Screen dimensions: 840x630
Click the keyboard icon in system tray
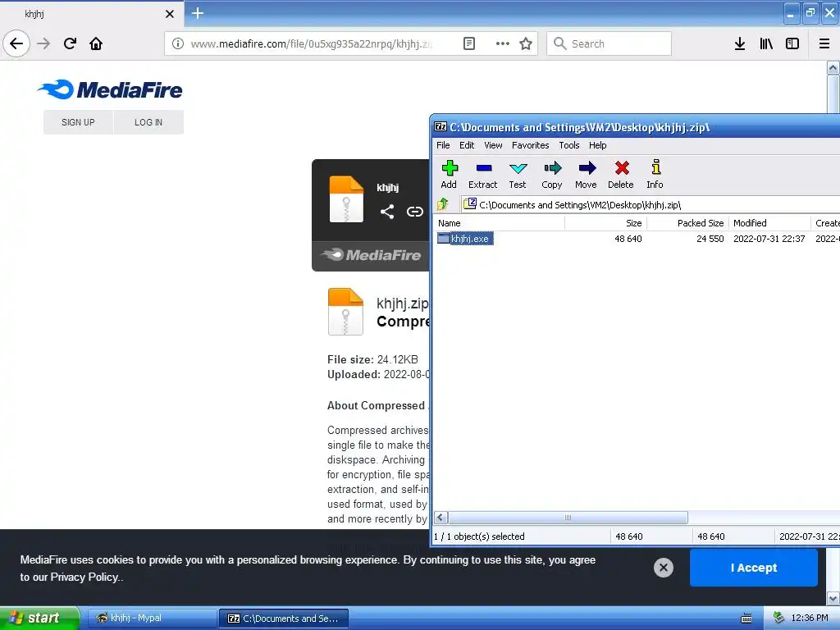746,619
